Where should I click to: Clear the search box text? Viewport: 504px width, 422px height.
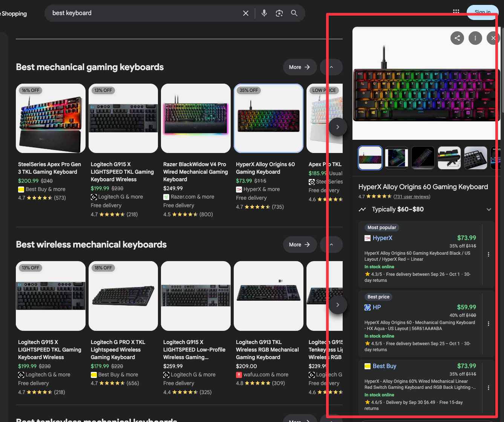246,13
